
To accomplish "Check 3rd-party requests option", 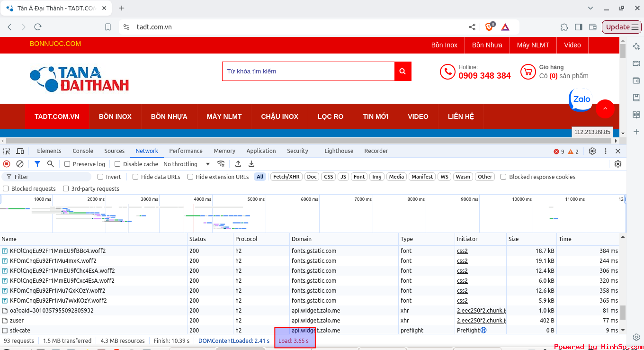I will [66, 188].
